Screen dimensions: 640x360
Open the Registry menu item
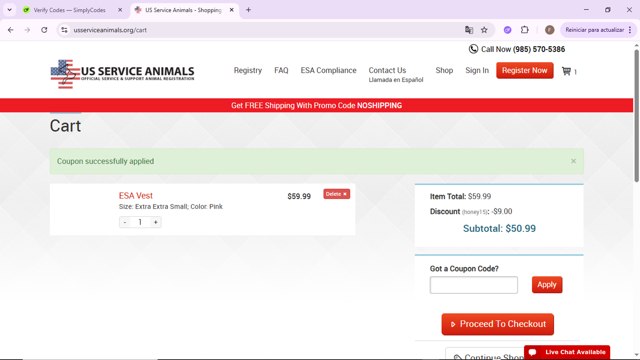[x=248, y=70]
